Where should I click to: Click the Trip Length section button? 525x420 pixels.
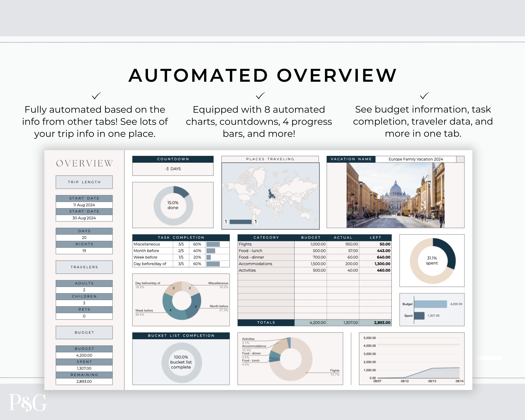(84, 182)
